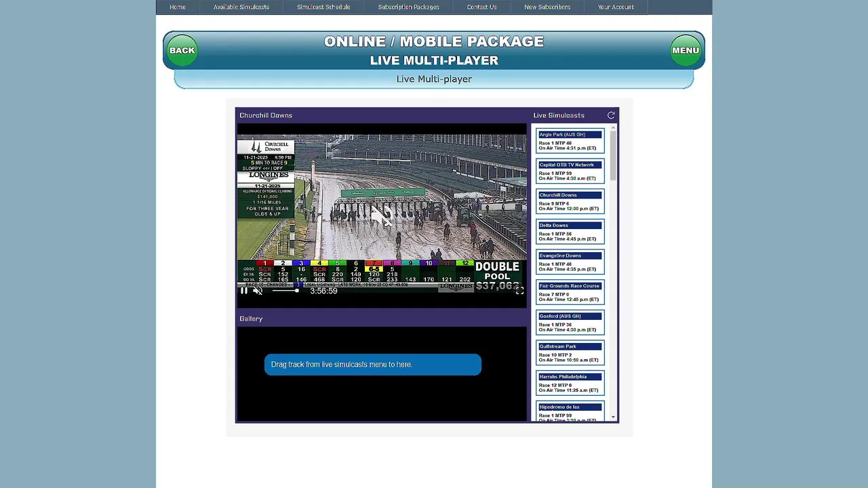Click the green BACK button
Screen dimensions: 868x488
point(182,50)
